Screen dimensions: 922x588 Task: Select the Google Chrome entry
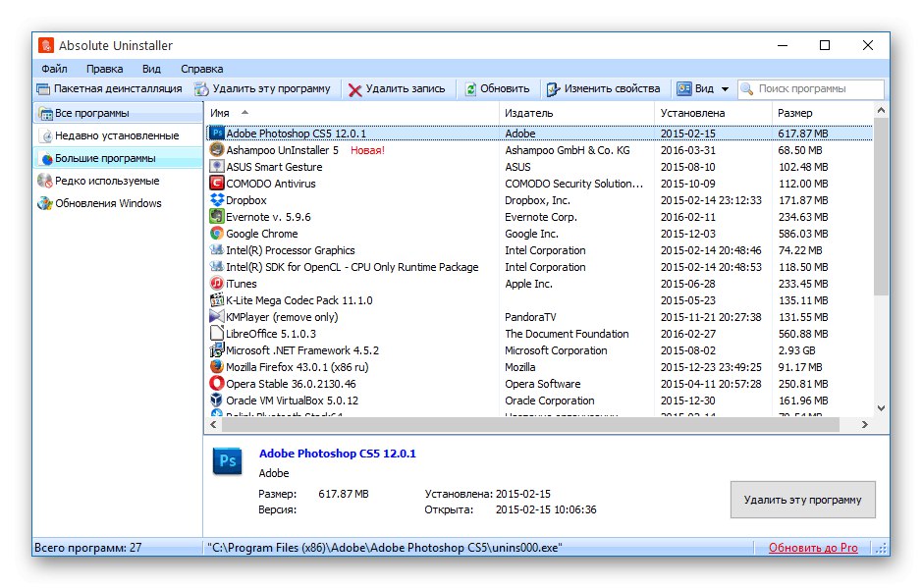pyautogui.click(x=263, y=234)
